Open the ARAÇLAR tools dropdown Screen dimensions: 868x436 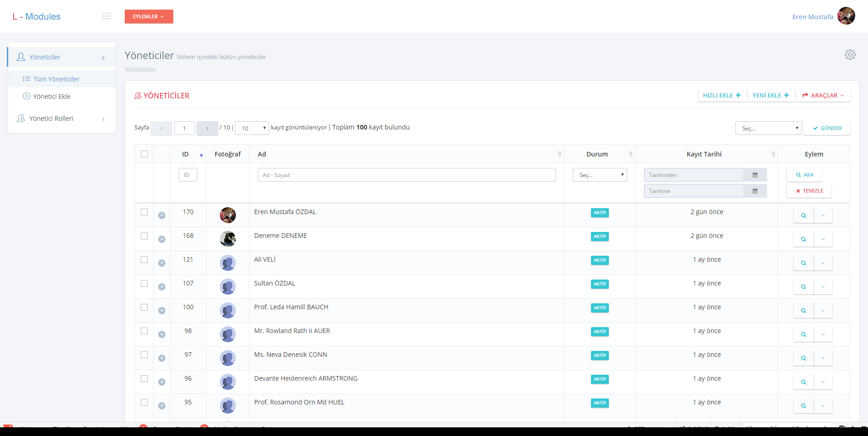click(x=823, y=96)
